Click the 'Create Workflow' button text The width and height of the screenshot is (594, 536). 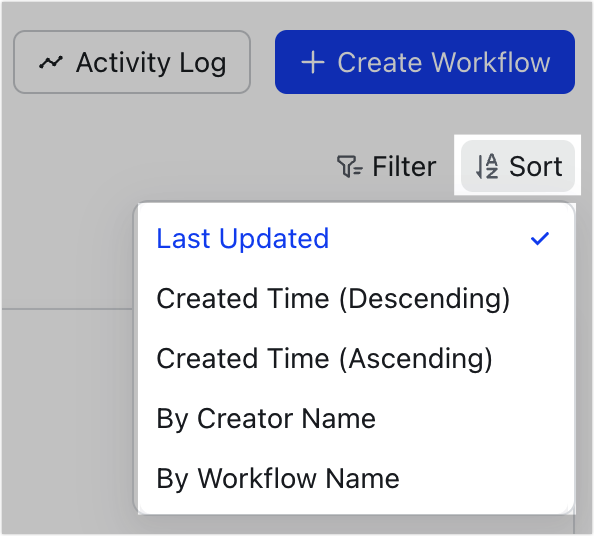444,63
